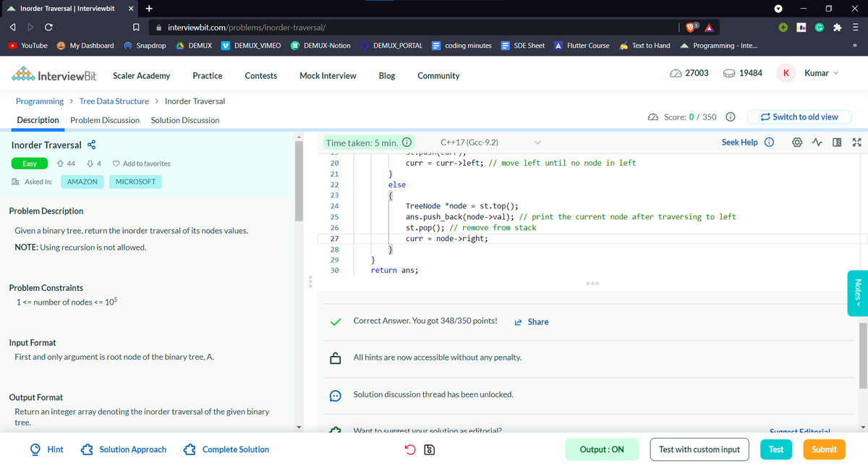Screen dimensions: 868x466
Task: Click the Seek Help link
Action: (740, 143)
